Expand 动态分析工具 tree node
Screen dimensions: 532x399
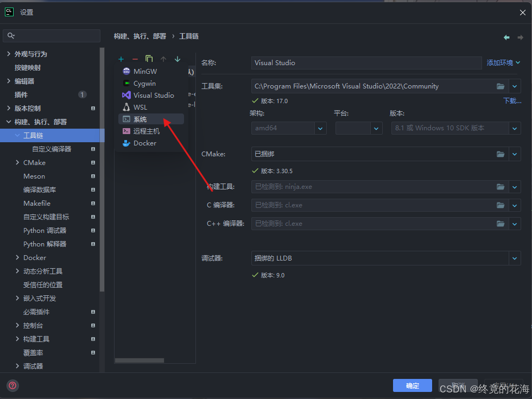click(17, 271)
